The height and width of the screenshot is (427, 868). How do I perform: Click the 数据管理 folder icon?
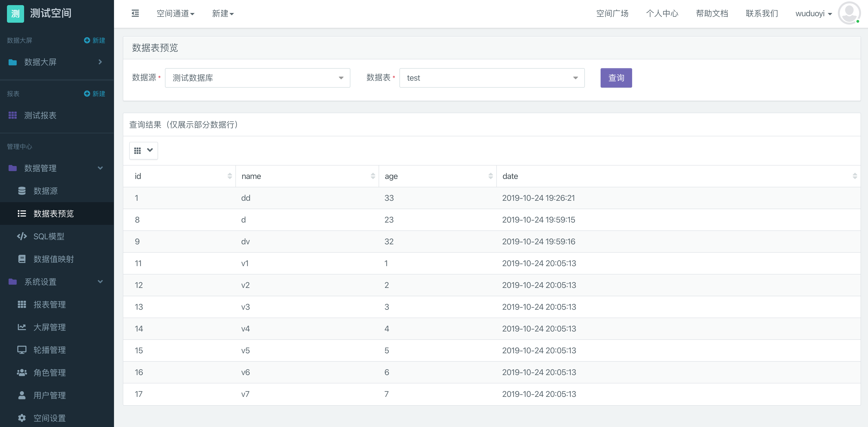point(13,168)
